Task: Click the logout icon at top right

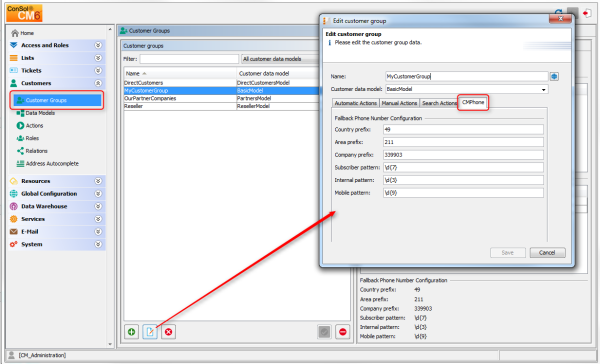Action: [x=586, y=13]
